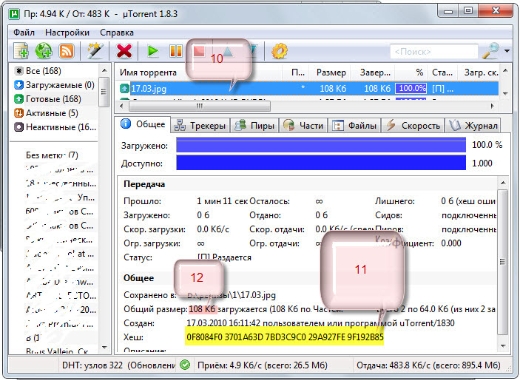Select the Неактивные category
Screen dimensions: 520x380
(x=61, y=127)
